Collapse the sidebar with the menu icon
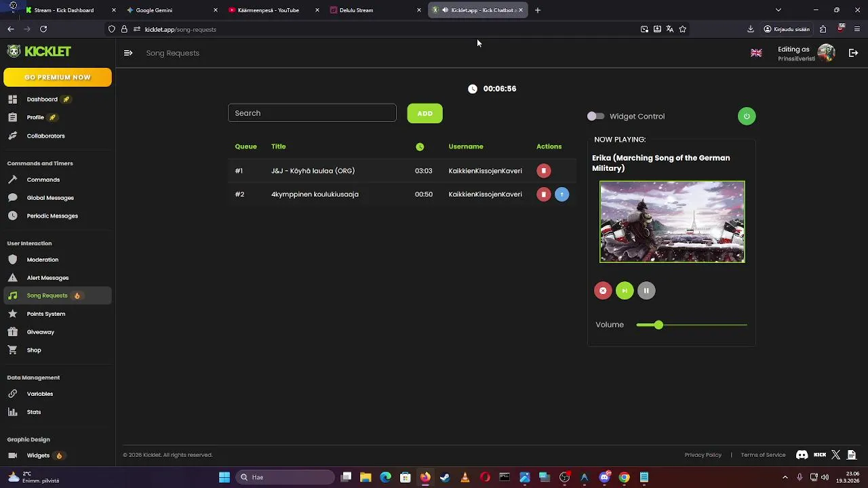This screenshot has width=868, height=488. [x=128, y=53]
